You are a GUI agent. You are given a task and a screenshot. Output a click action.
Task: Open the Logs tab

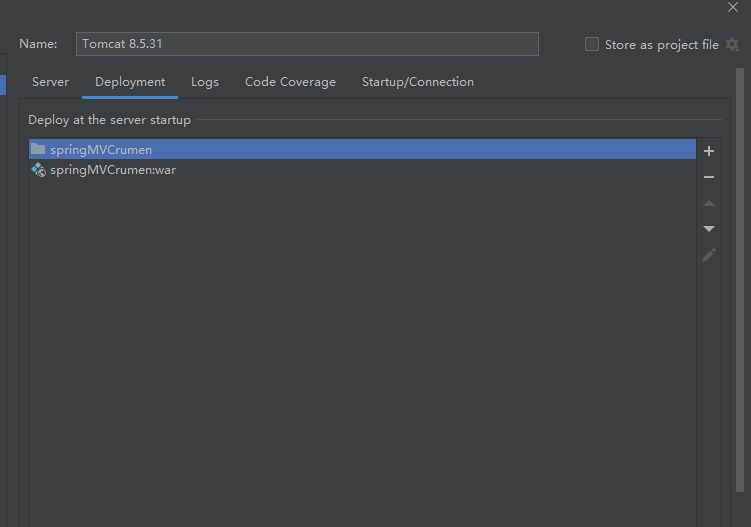205,82
